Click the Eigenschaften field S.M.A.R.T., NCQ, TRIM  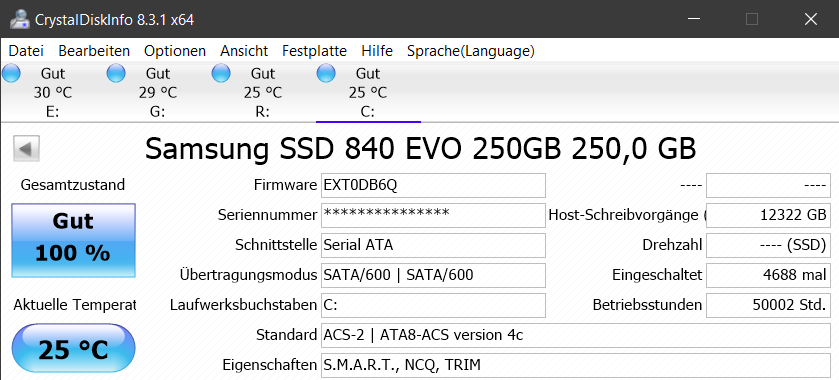pyautogui.click(x=576, y=365)
